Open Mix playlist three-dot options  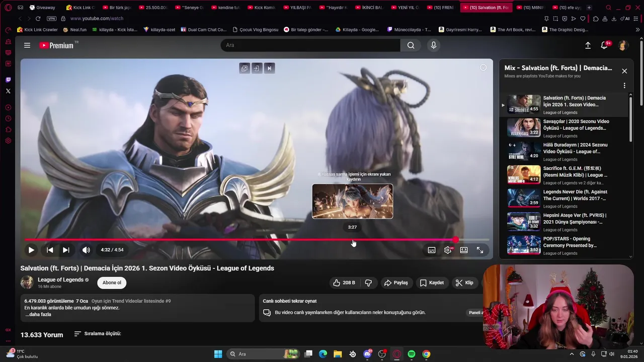[624, 85]
